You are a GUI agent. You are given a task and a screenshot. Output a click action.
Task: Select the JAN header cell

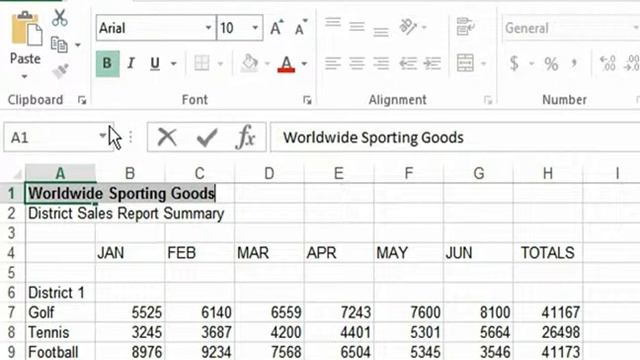(x=130, y=253)
